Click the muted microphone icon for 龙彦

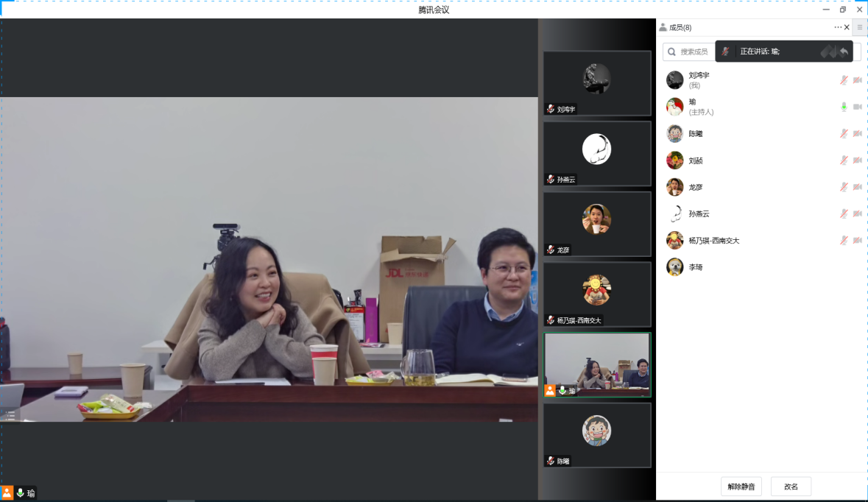[844, 187]
